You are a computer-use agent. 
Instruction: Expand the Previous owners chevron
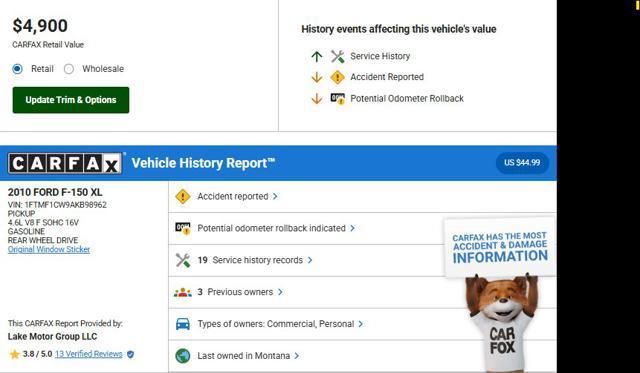[280, 292]
